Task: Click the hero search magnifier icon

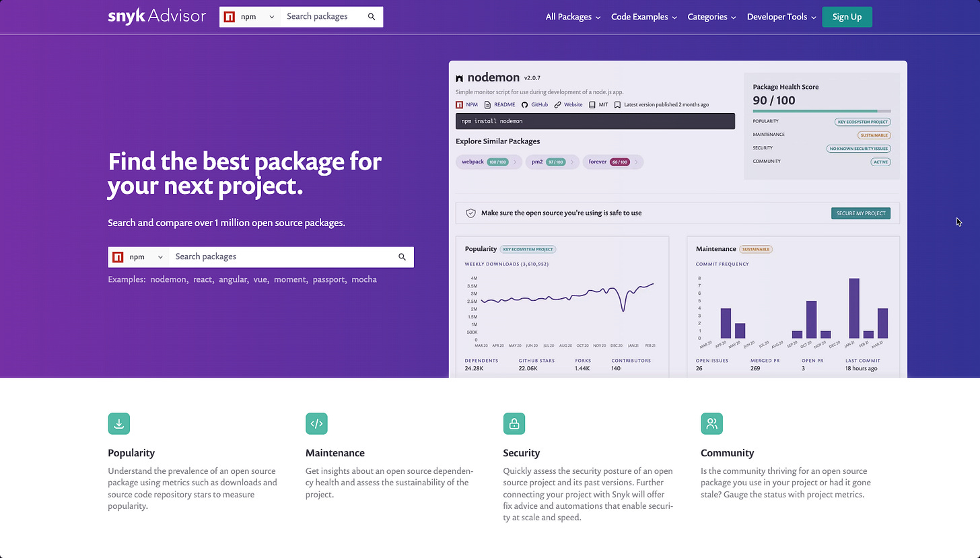Action: tap(402, 257)
